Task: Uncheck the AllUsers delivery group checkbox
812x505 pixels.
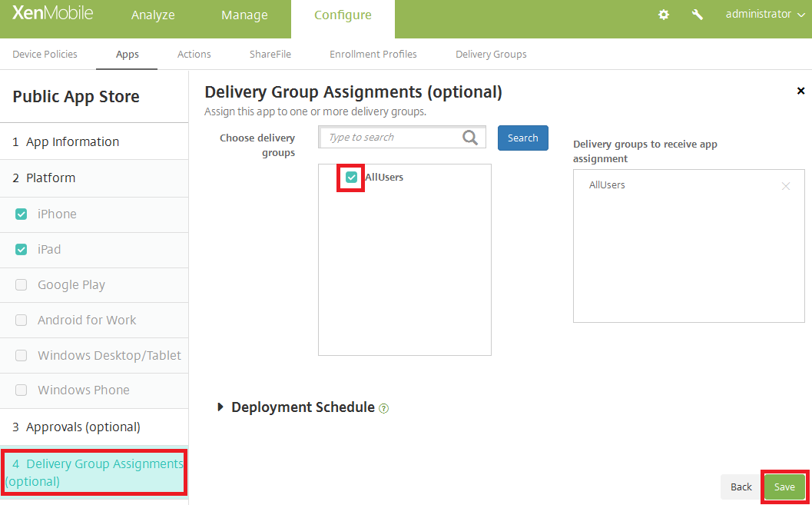Action: pos(352,178)
